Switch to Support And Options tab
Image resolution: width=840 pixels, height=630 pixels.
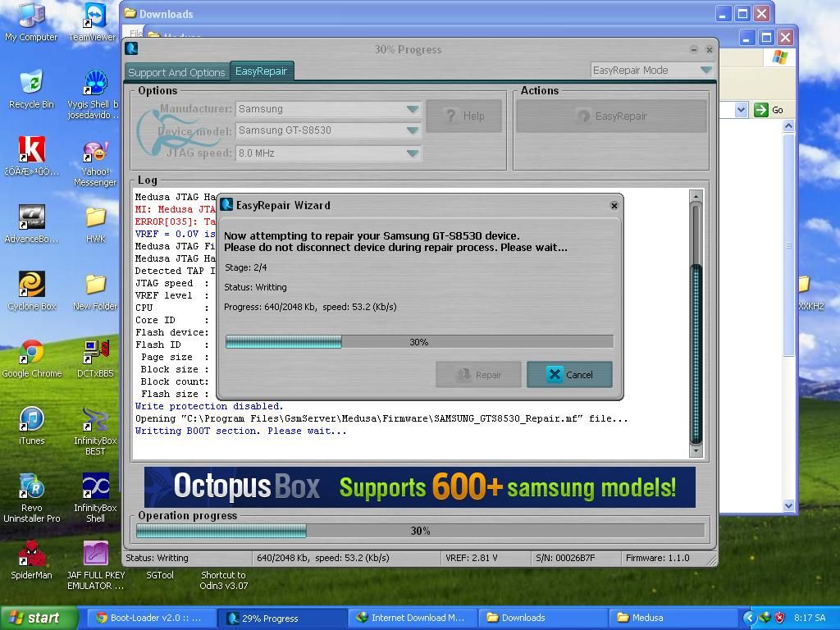pyautogui.click(x=177, y=72)
